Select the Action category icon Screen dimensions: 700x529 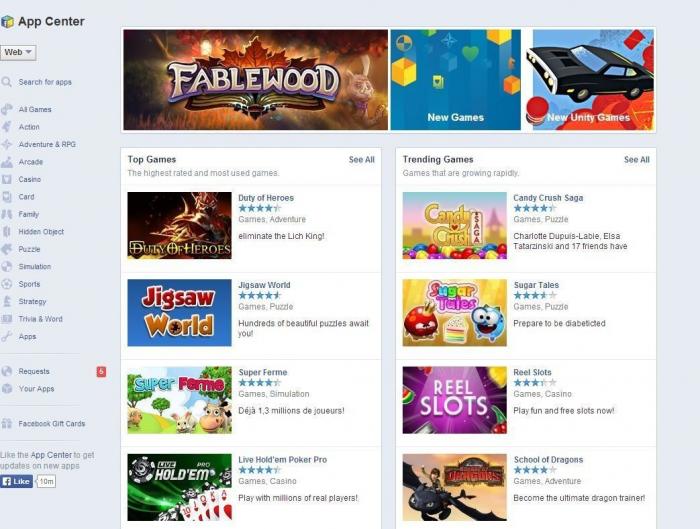(7, 127)
